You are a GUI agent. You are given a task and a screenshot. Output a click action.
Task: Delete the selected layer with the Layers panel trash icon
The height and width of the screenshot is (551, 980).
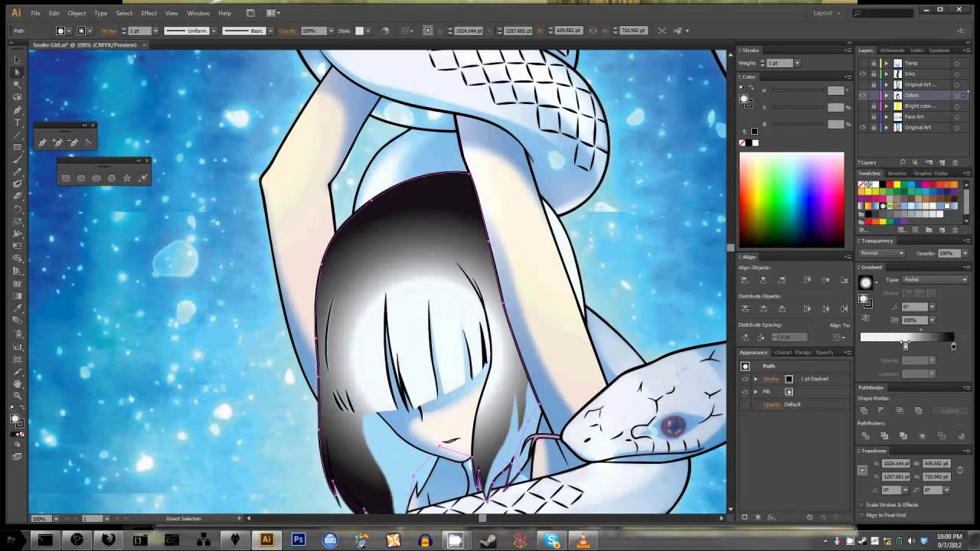click(954, 162)
